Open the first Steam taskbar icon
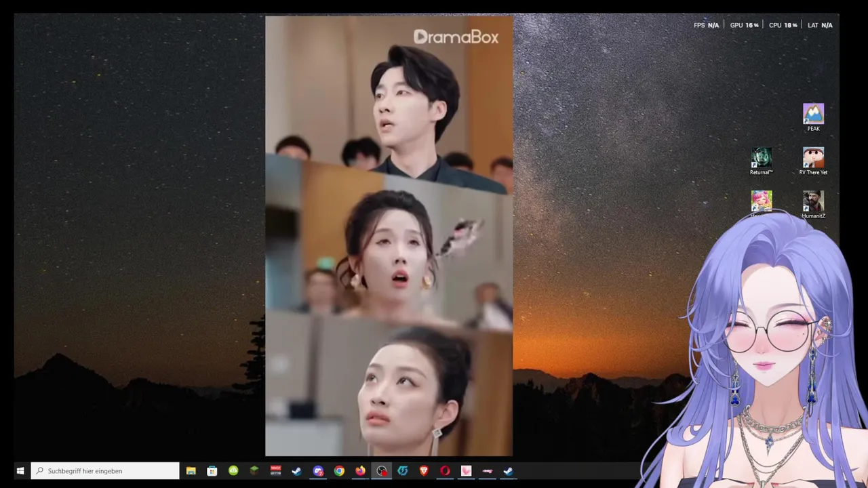868x488 pixels. click(296, 471)
